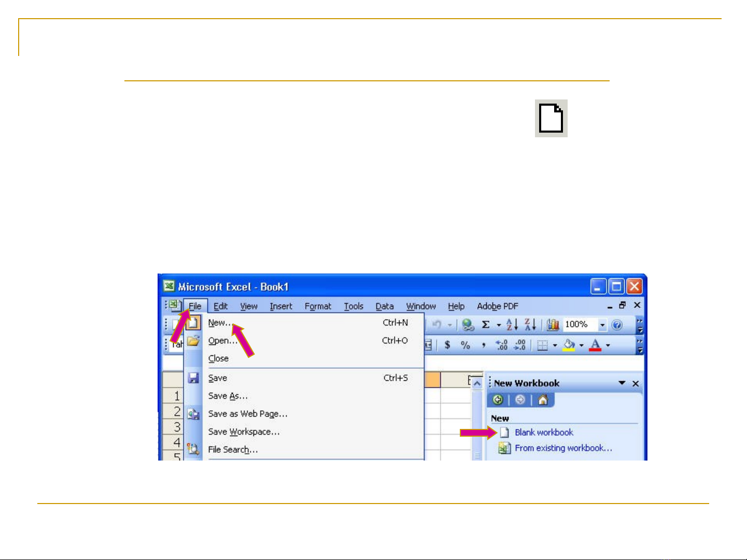Screen dimensions: 747x560
Task: Click the yellow Fill Color bucket
Action: (569, 345)
